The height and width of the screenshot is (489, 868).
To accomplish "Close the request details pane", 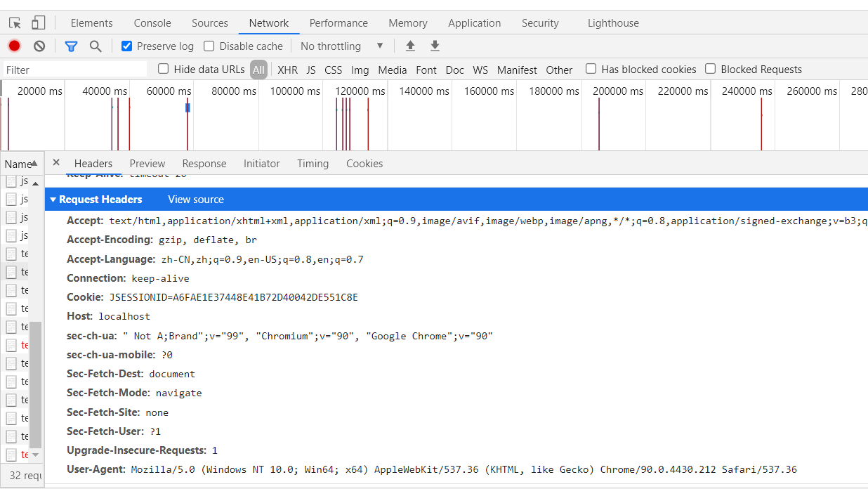I will click(56, 162).
